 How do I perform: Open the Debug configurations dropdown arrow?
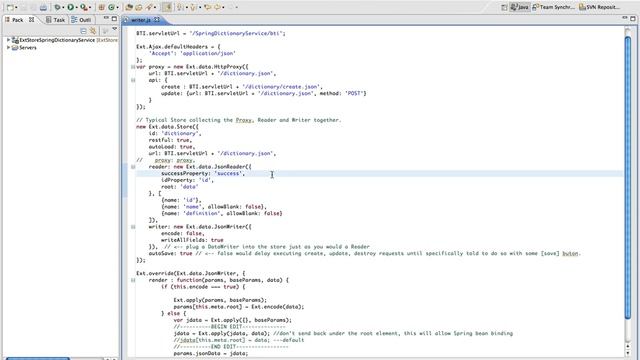pyautogui.click(x=63, y=7)
